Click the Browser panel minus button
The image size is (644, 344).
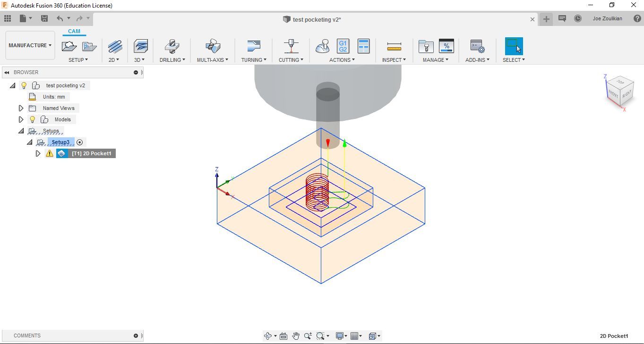click(x=136, y=72)
